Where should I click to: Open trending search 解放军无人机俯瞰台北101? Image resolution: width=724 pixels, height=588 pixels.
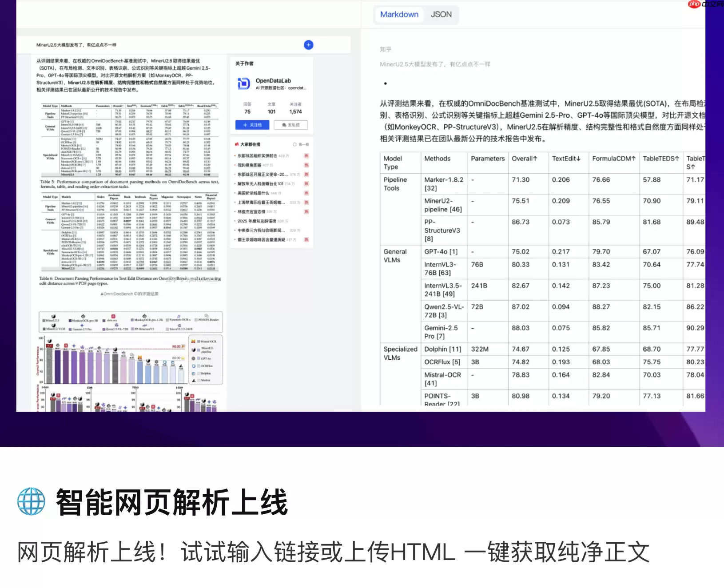pos(260,184)
